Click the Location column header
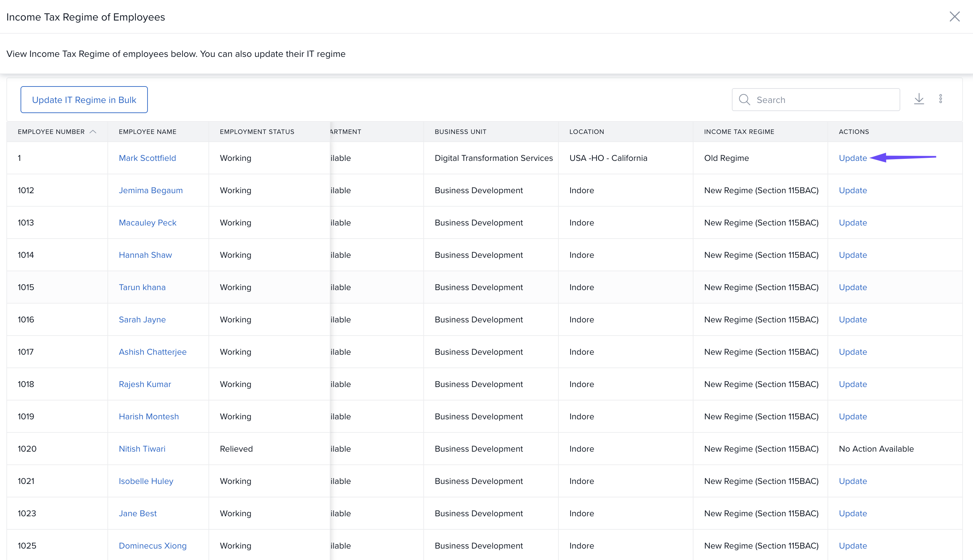 click(x=586, y=132)
